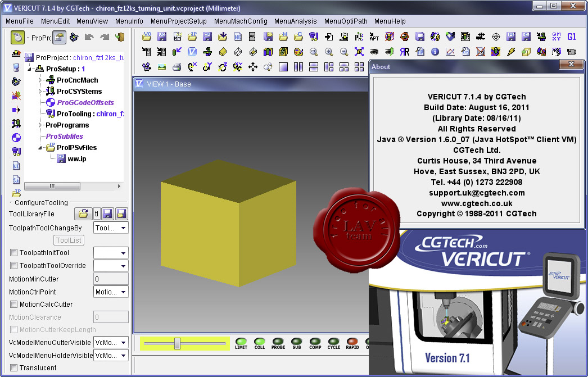Open the MenuProjectSetup menu
This screenshot has width=588, height=377.
[179, 21]
